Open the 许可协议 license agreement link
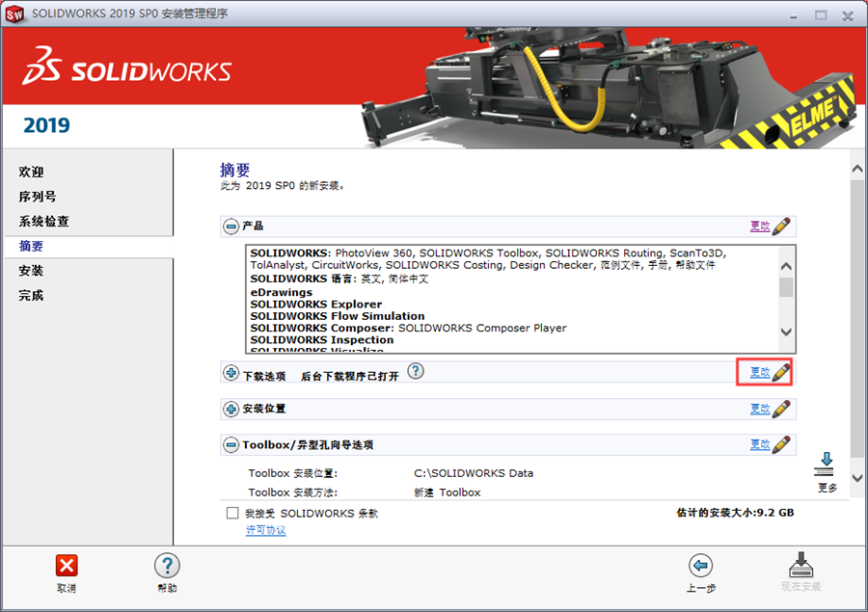This screenshot has height=612, width=868. pos(266,530)
